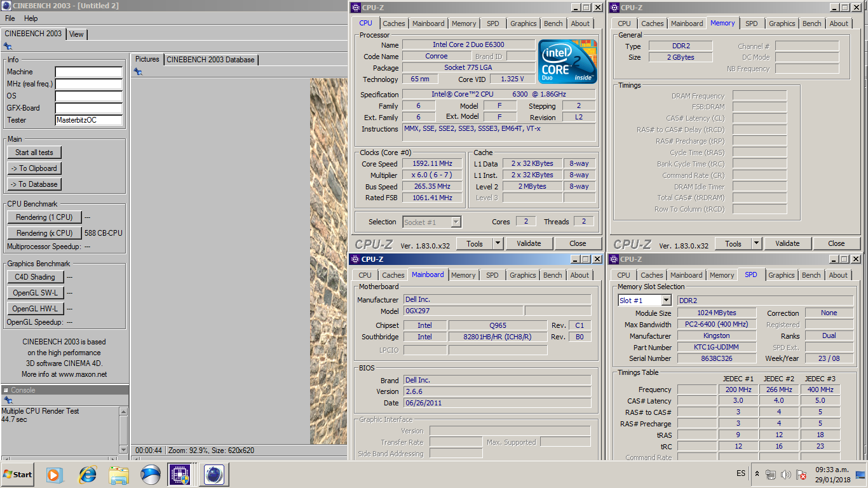Click the pin icon under CINEBENCH 2003 tab
The height and width of the screenshot is (488, 868).
(x=8, y=46)
